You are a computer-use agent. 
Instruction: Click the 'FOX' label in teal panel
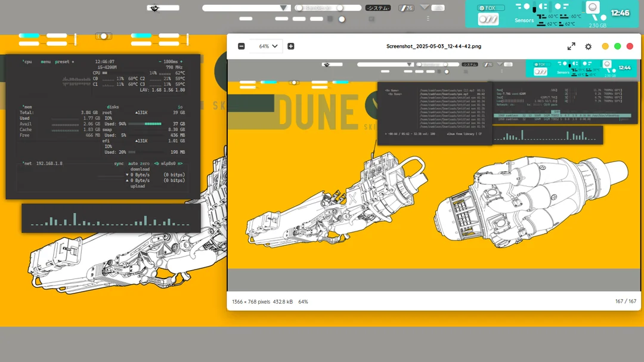click(490, 8)
